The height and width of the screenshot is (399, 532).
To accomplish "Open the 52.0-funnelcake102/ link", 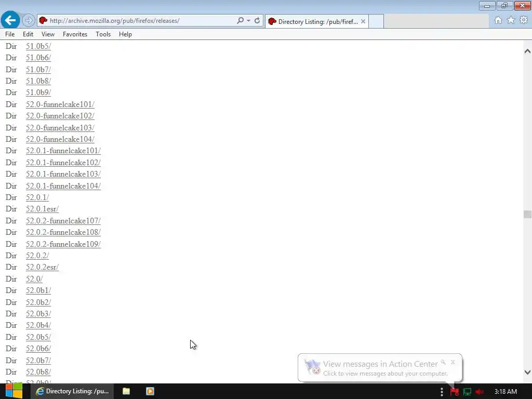I will pos(60,116).
